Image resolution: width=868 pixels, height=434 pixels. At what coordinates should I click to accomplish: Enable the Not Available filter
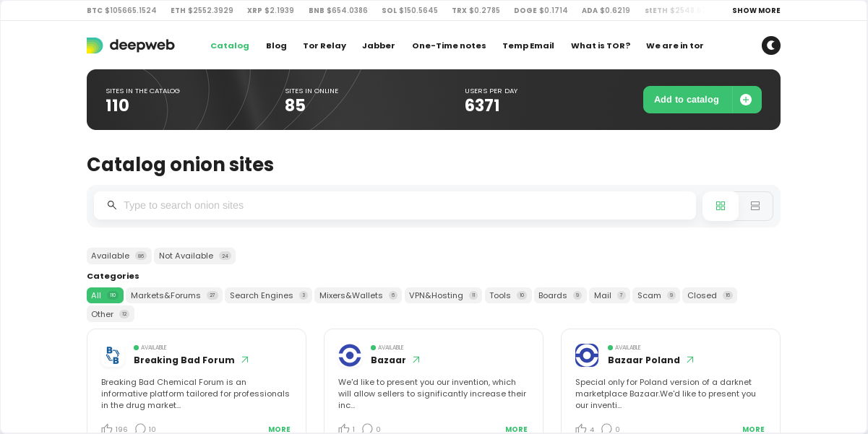(194, 256)
